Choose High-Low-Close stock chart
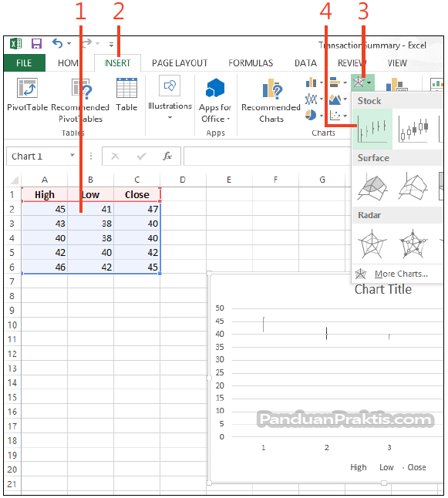 point(372,129)
